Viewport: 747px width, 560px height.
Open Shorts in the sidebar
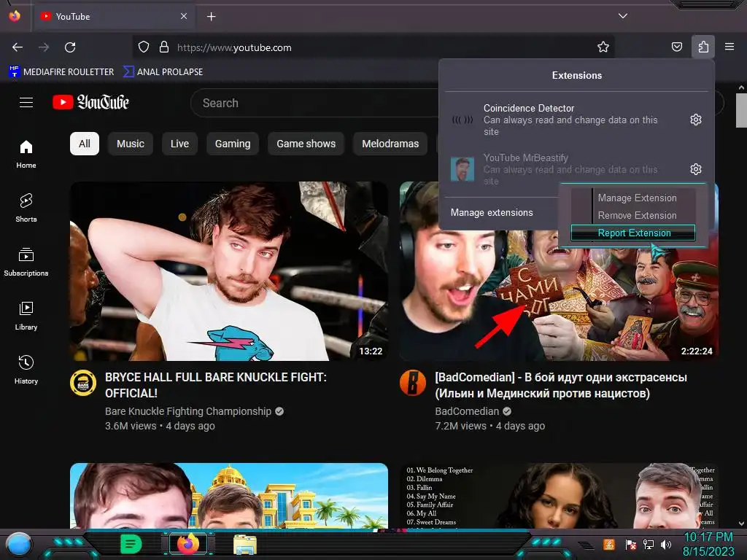click(x=26, y=208)
